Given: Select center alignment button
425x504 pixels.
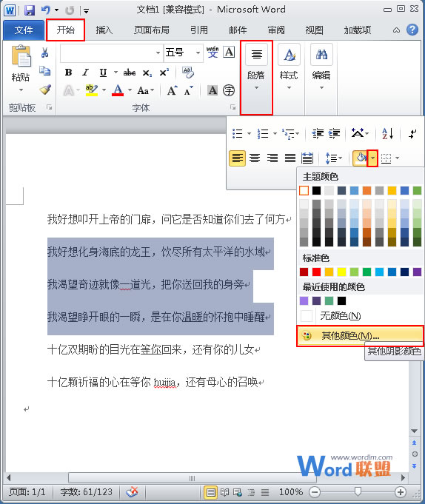Looking at the screenshot, I should click(x=255, y=158).
